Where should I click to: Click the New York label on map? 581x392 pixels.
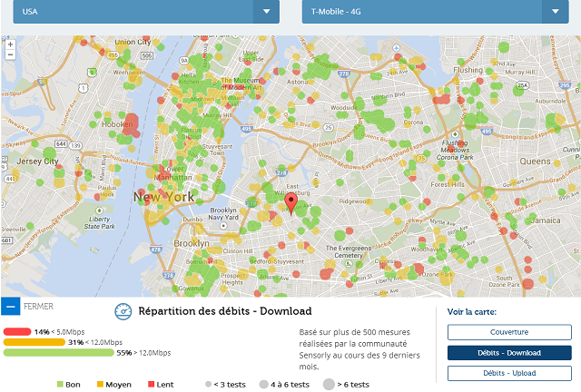pyautogui.click(x=164, y=196)
